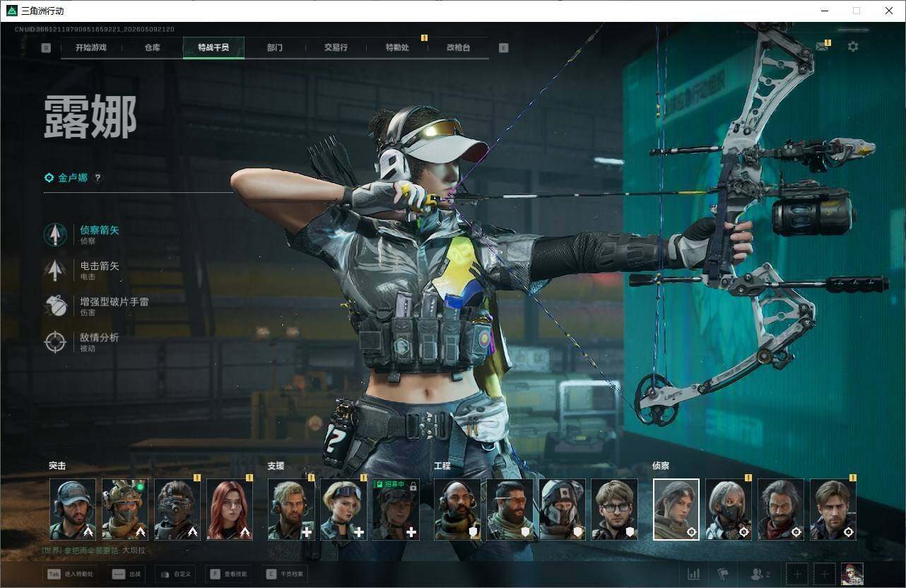Choose the 工程 operator wearing eyeglasses

tap(614, 510)
